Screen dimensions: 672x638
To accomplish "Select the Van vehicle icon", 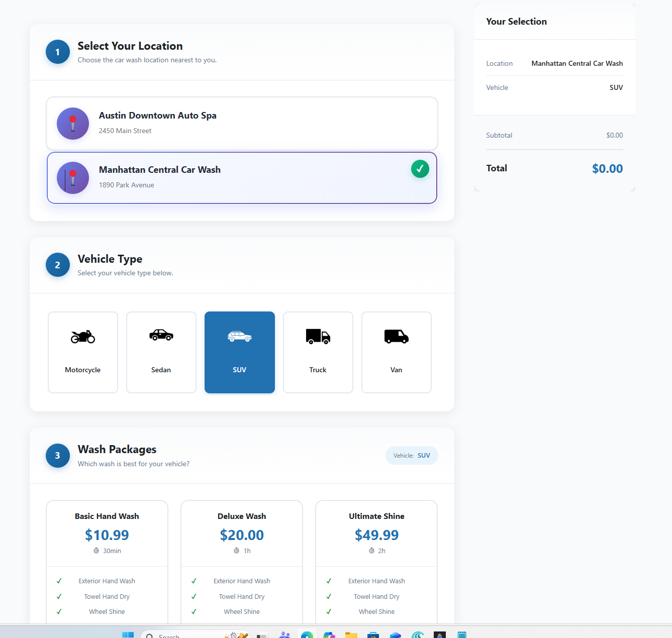I will (397, 337).
